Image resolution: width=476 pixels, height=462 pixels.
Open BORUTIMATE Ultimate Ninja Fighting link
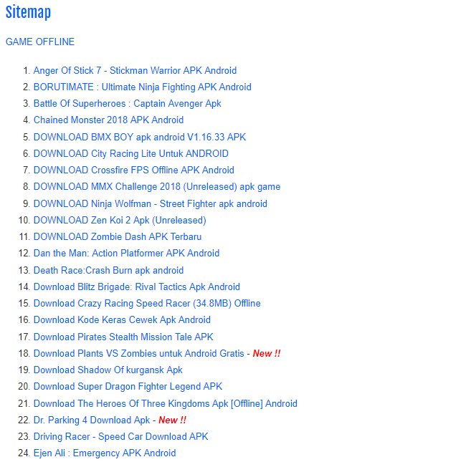[142, 87]
